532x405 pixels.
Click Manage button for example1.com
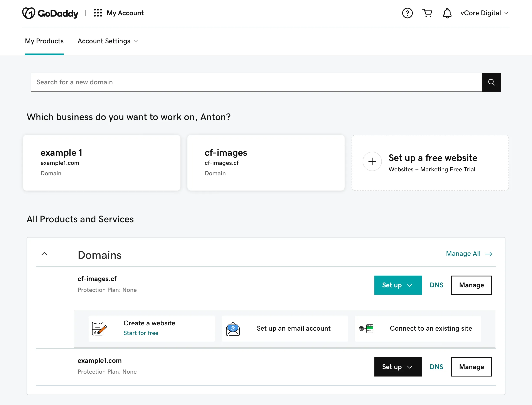point(471,367)
